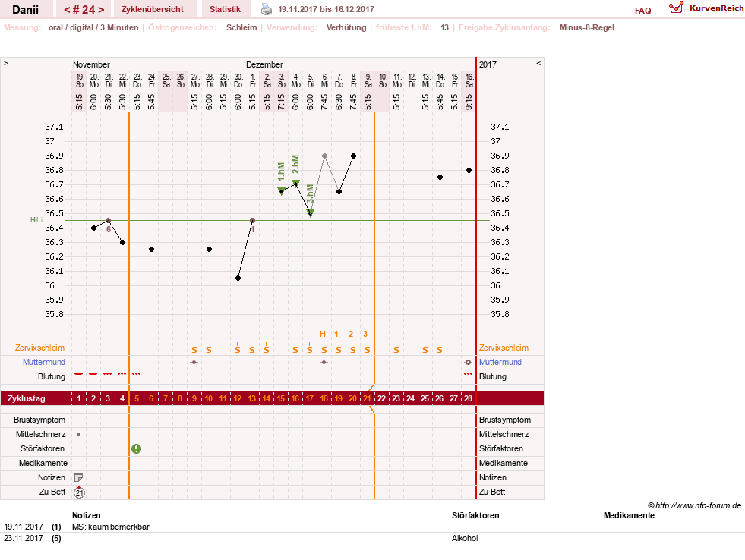Screen dimensions: 745x560
Task: Click the bracketed point on 1. Fr
Action: [x=252, y=220]
